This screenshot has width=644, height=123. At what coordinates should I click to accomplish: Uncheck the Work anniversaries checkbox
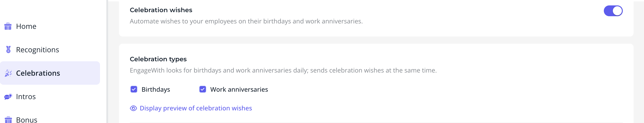point(202,89)
